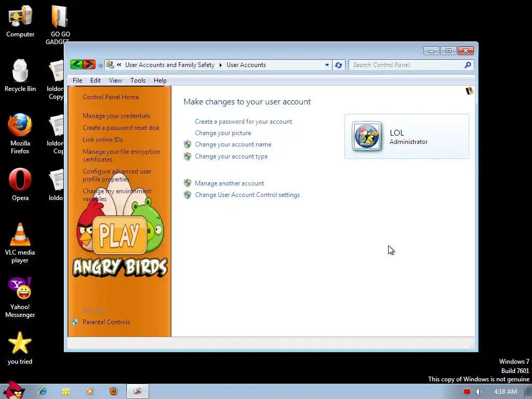Image resolution: width=532 pixels, height=399 pixels.
Task: Open Yahoo! Messenger desktop icon
Action: tap(20, 298)
